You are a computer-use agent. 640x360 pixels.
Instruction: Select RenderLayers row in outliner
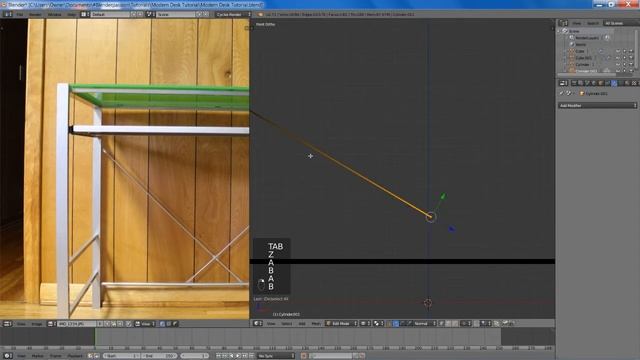click(587, 38)
